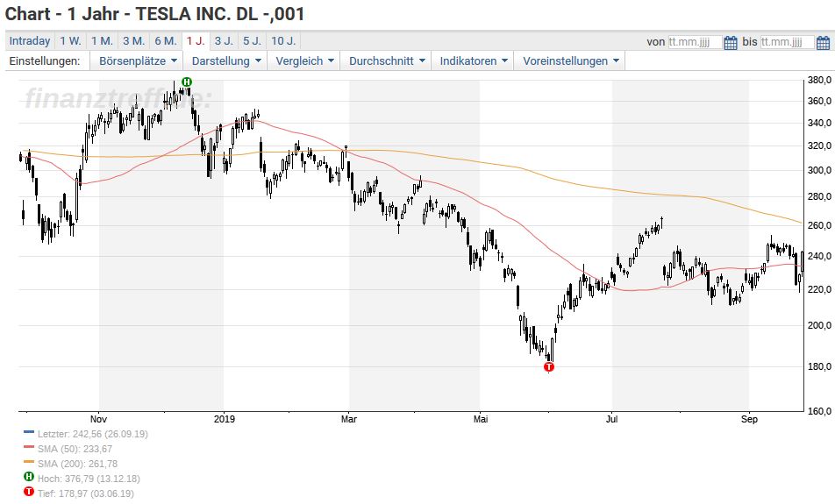Select the 10 J. timeframe tab
The width and height of the screenshot is (835, 504).
[283, 41]
